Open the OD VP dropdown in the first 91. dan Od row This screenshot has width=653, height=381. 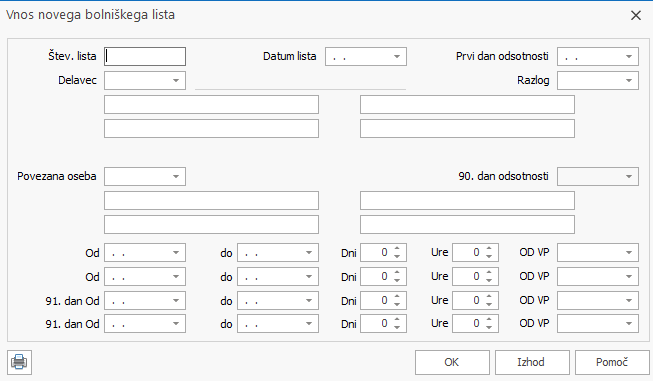point(629,301)
